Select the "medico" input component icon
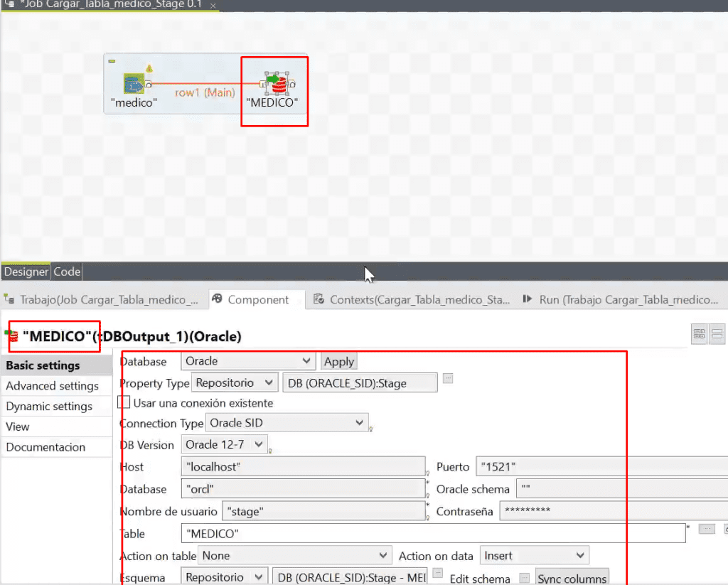The image size is (728, 585). tap(134, 84)
